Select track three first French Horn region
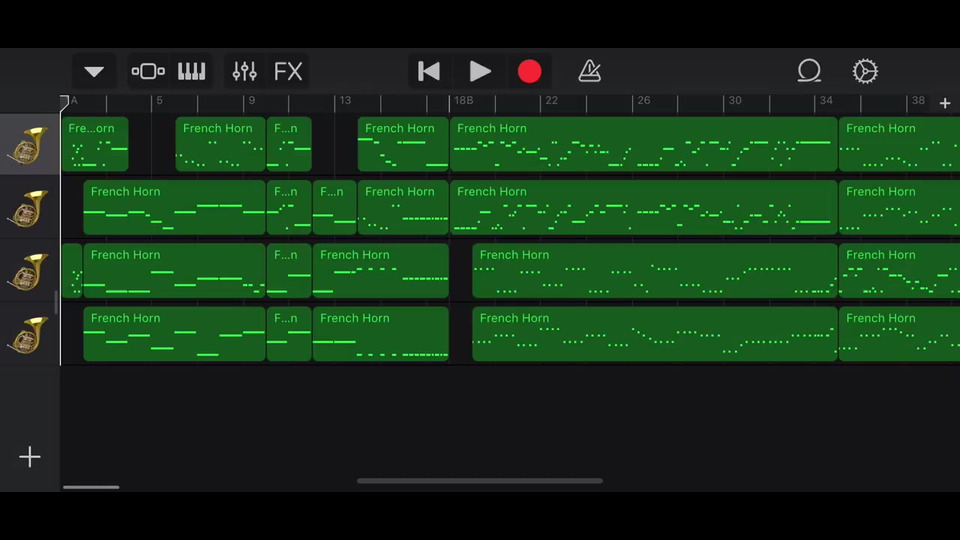The width and height of the screenshot is (960, 540). coord(174,271)
